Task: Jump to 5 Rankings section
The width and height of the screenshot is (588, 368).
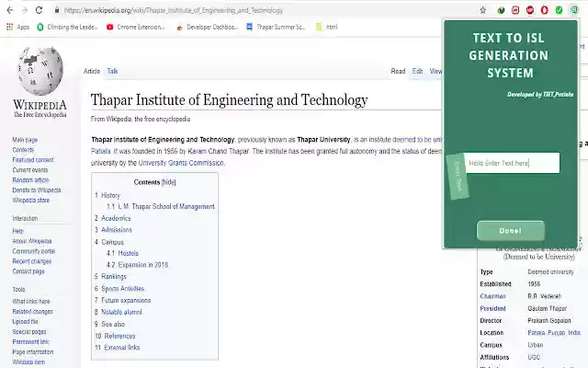Action: tap(110, 276)
